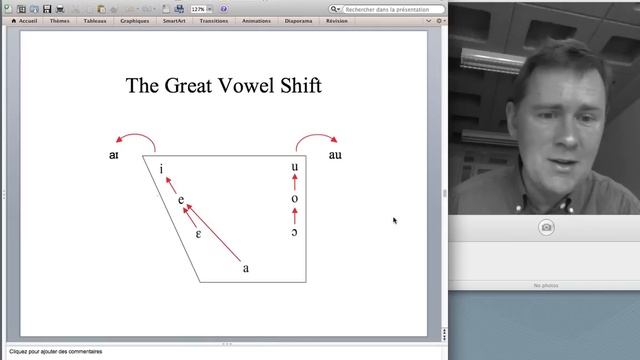Click the open file icon
640x360 pixels.
click(x=34, y=9)
